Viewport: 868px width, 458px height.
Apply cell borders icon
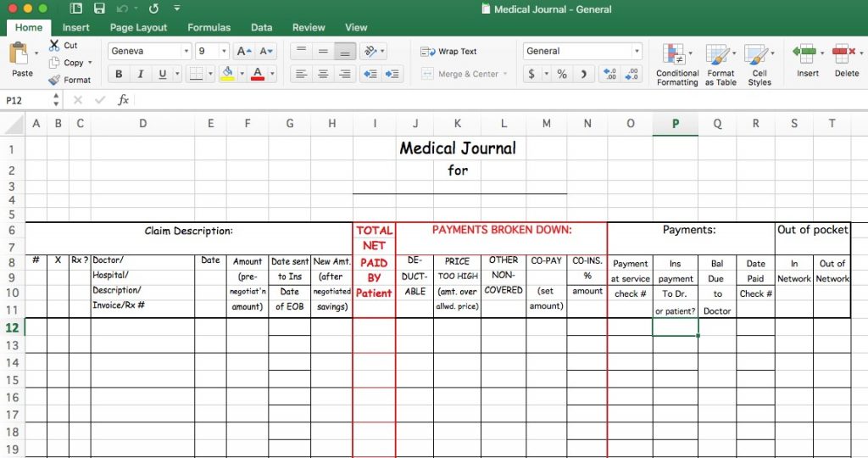[x=196, y=74]
